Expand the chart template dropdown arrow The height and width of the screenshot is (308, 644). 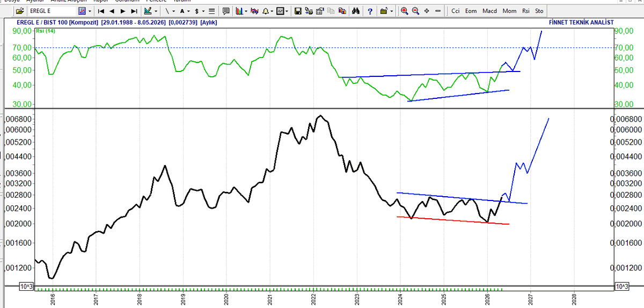287,11
